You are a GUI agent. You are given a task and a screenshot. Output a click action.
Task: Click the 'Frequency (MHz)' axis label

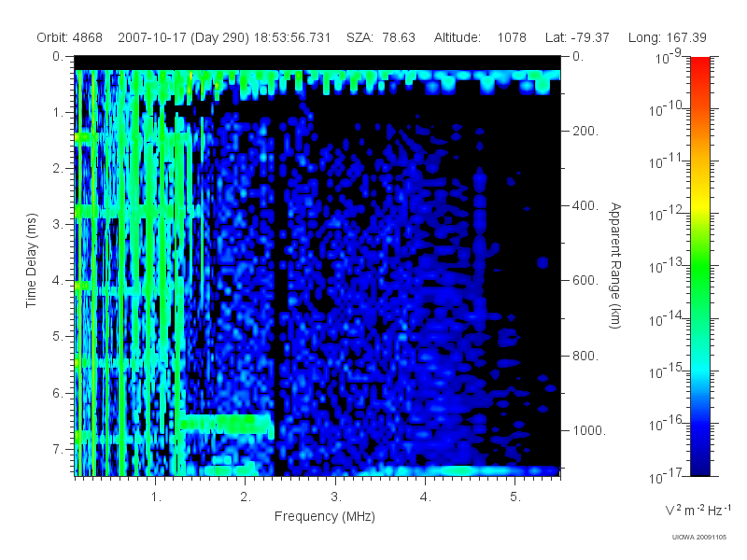click(x=324, y=517)
